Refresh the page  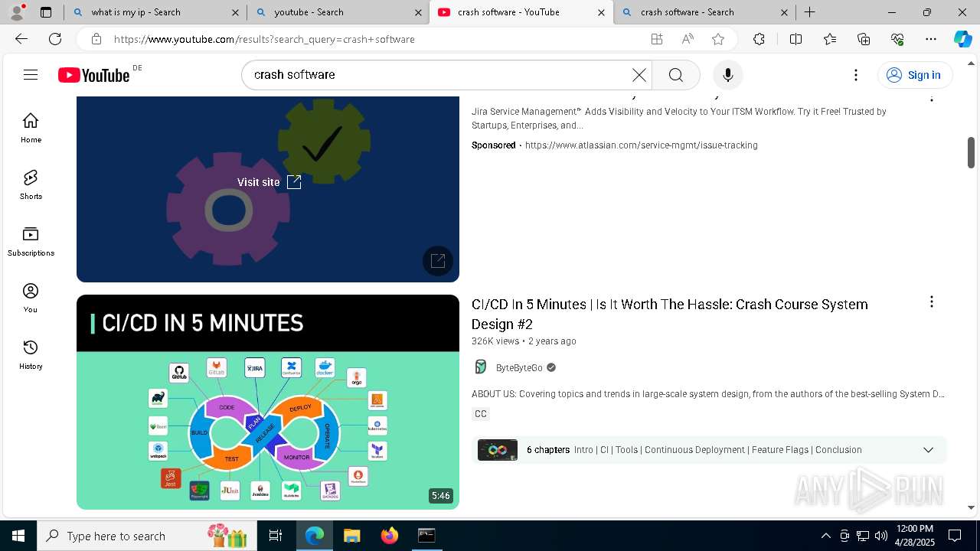(55, 39)
